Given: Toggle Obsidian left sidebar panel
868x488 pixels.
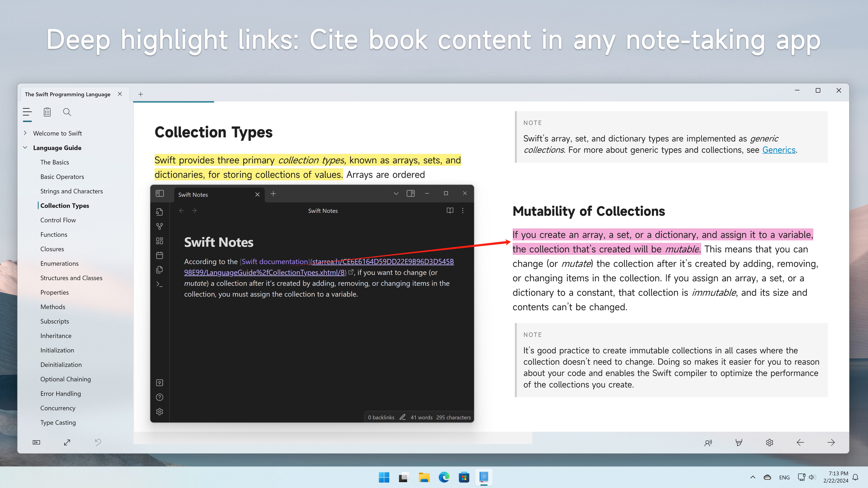Looking at the screenshot, I should point(160,194).
